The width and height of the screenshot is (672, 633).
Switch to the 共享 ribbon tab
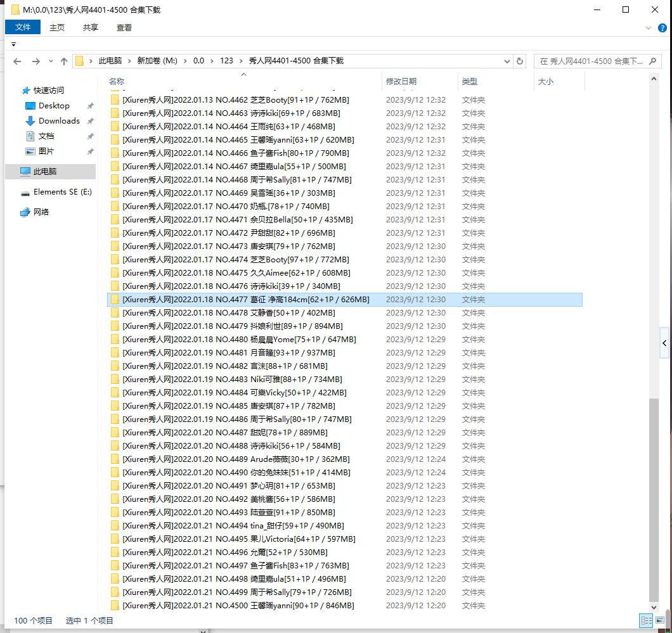tap(91, 27)
